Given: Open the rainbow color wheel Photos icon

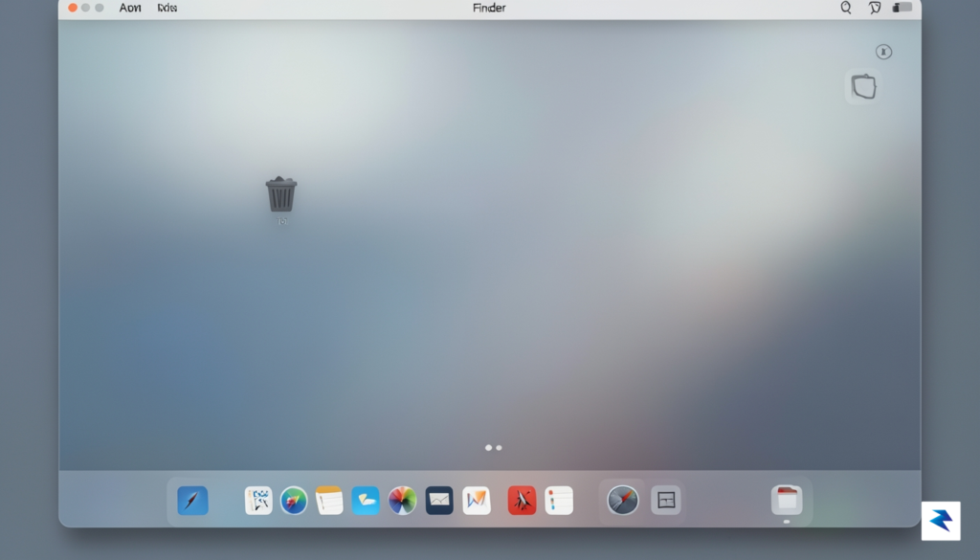Looking at the screenshot, I should pos(403,501).
